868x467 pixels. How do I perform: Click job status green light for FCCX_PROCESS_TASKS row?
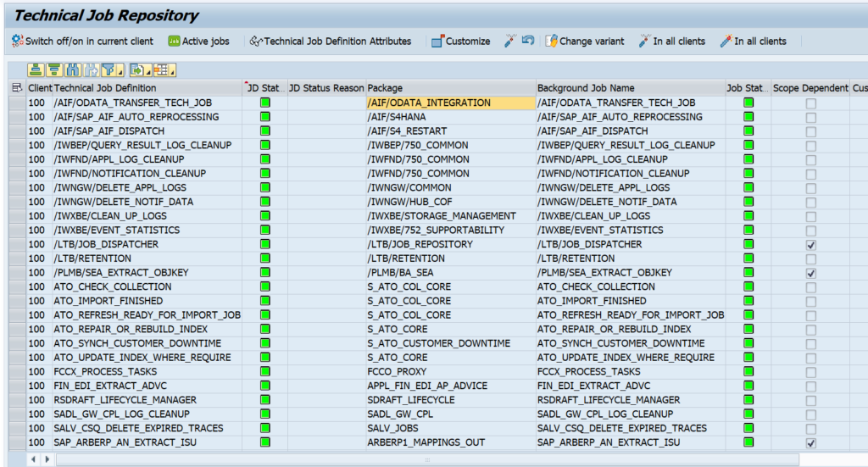click(x=748, y=372)
